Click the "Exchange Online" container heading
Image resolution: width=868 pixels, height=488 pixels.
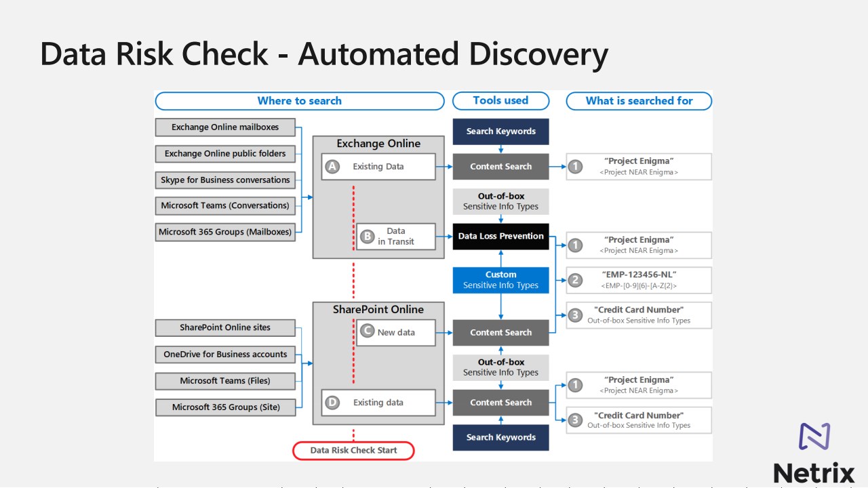point(378,144)
